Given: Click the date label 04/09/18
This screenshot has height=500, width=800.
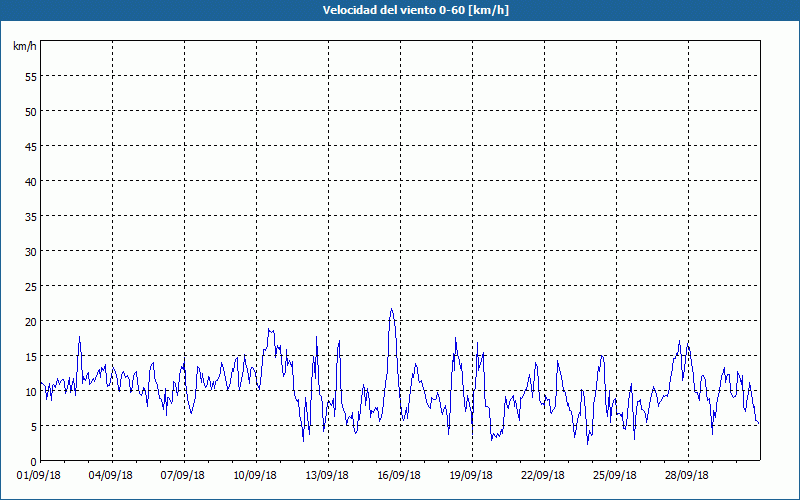Looking at the screenshot, I should 111,476.
